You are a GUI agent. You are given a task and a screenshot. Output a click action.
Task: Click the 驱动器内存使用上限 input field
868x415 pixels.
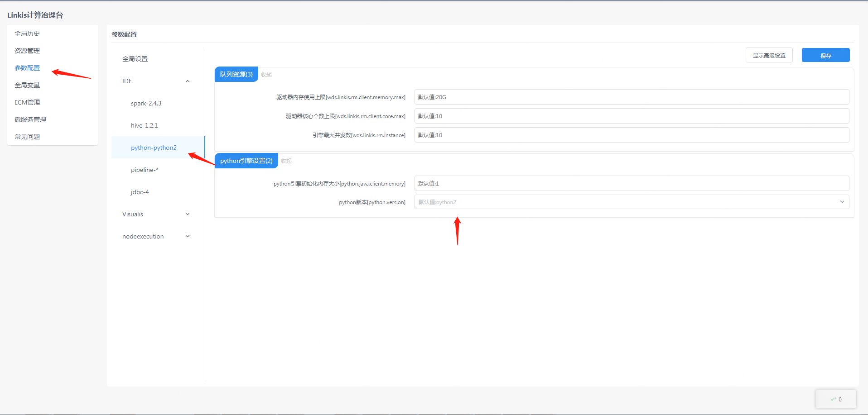(x=631, y=97)
